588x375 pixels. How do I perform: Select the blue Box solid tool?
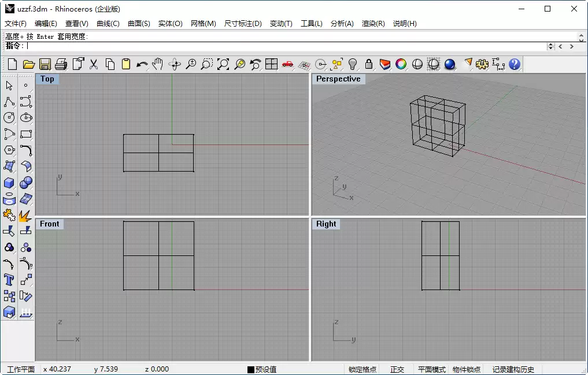click(x=9, y=183)
